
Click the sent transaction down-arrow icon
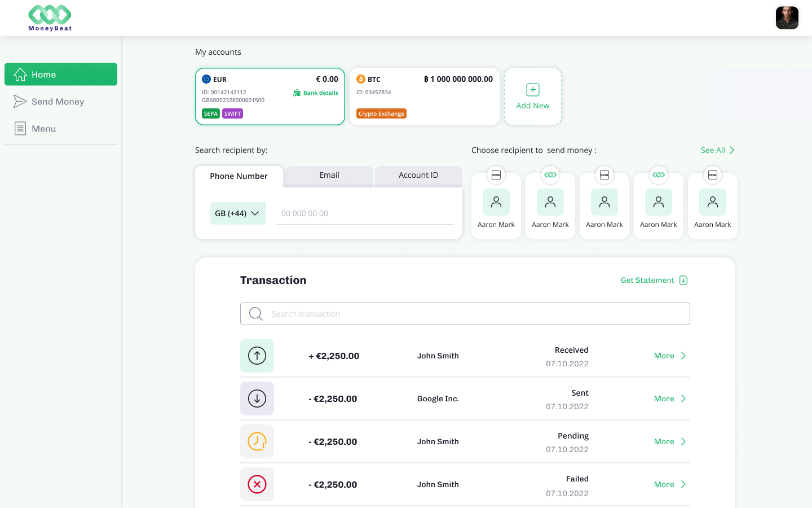pos(257,398)
